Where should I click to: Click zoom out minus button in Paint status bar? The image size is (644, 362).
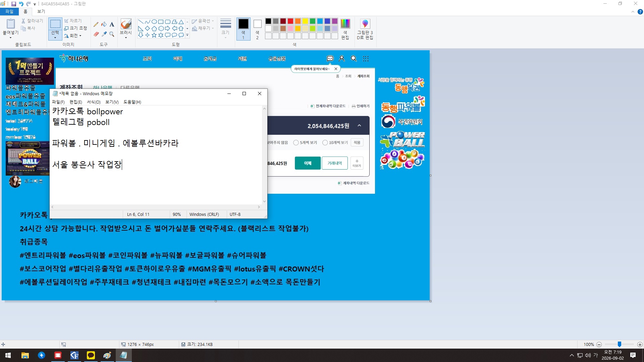coord(599,344)
